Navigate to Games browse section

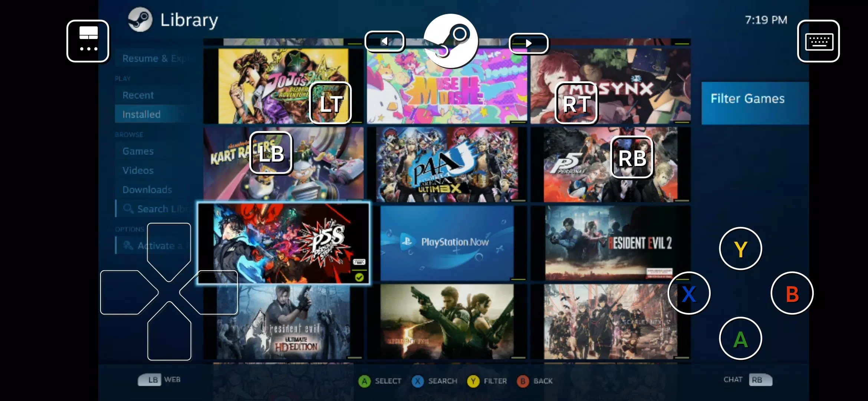point(137,151)
